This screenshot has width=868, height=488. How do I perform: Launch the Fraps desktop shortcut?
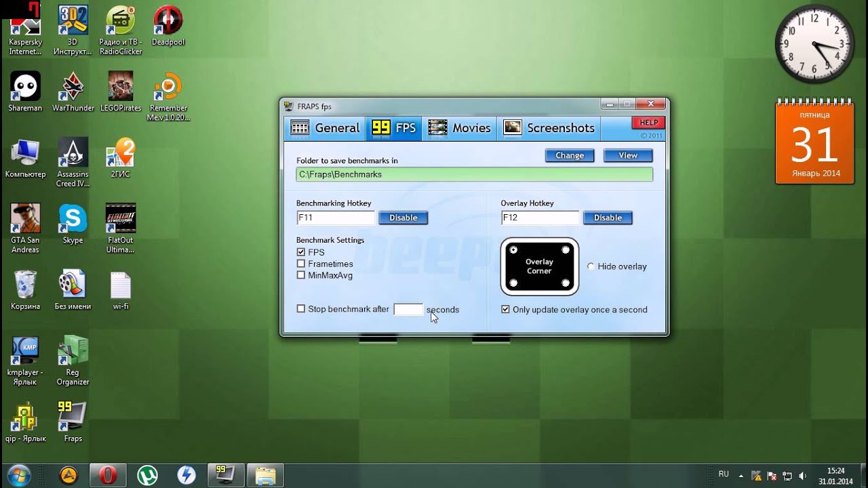tap(73, 423)
